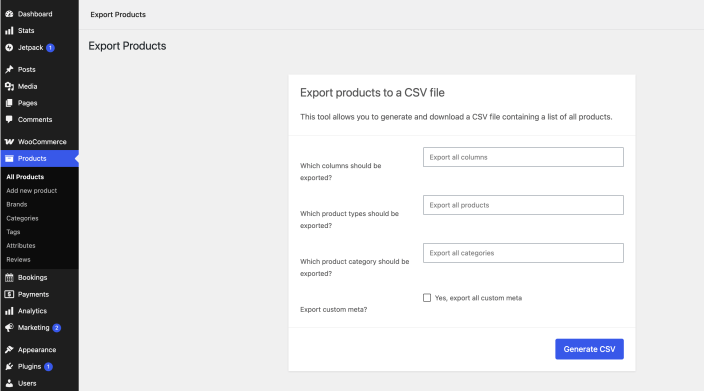Click the 'Export products to a CSV file' title
This screenshot has width=704, height=391.
coord(372,92)
